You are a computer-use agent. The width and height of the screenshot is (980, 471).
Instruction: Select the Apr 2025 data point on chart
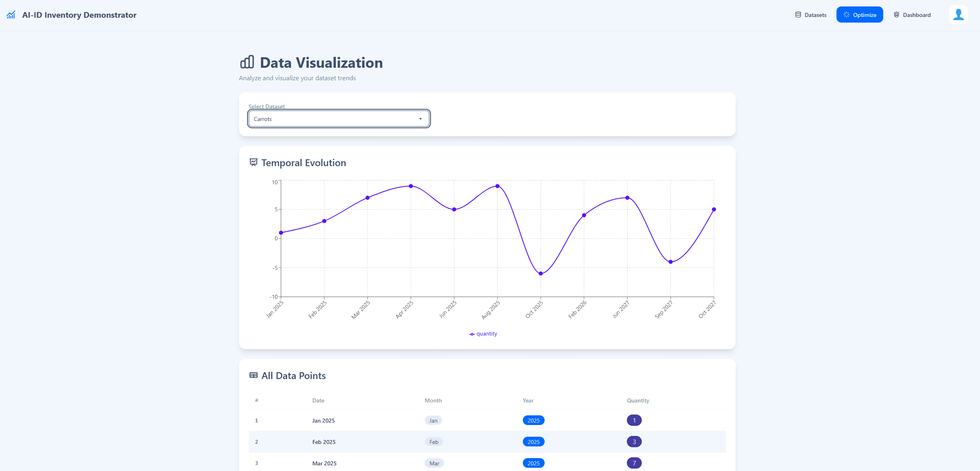(x=411, y=186)
